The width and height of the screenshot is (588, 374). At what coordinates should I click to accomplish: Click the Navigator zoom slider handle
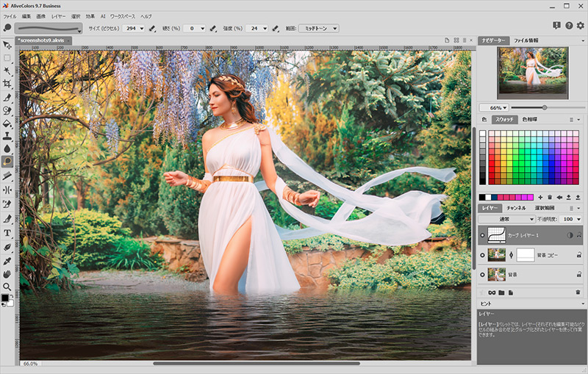(x=545, y=108)
